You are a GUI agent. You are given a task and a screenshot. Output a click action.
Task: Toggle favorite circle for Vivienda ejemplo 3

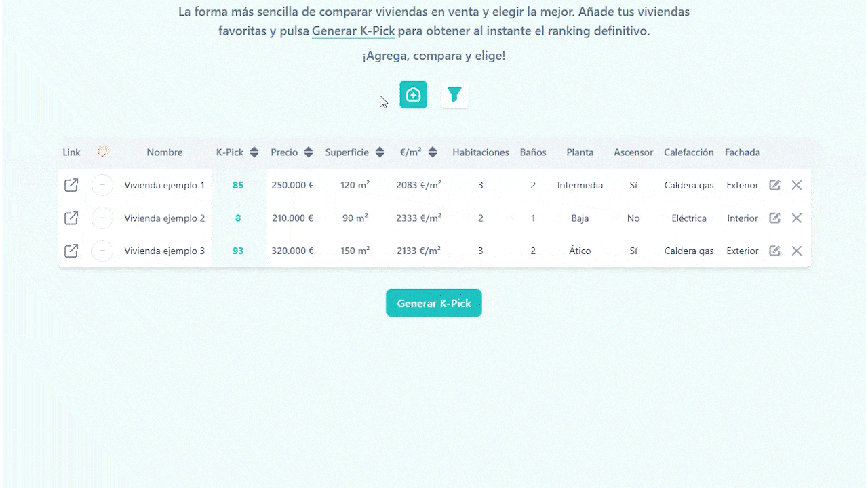pos(102,251)
